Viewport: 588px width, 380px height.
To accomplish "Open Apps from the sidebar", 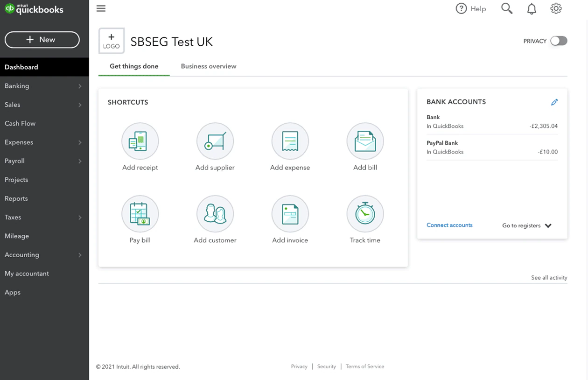I will (44, 292).
